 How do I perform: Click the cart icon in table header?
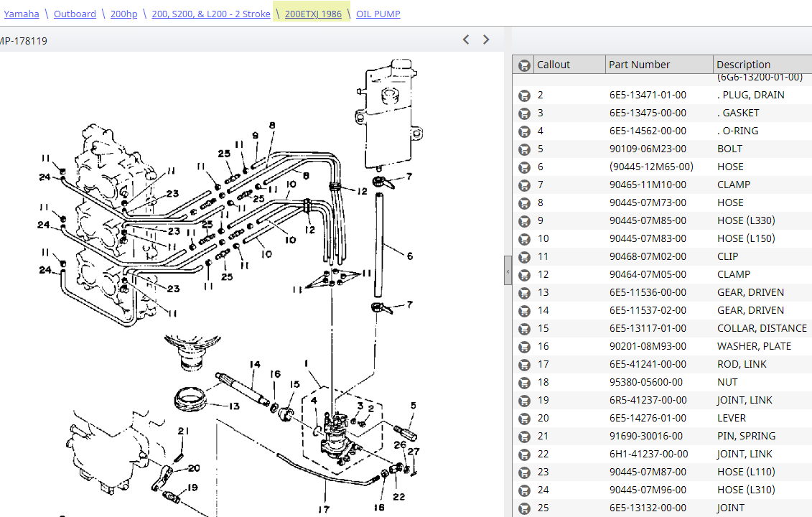click(524, 65)
